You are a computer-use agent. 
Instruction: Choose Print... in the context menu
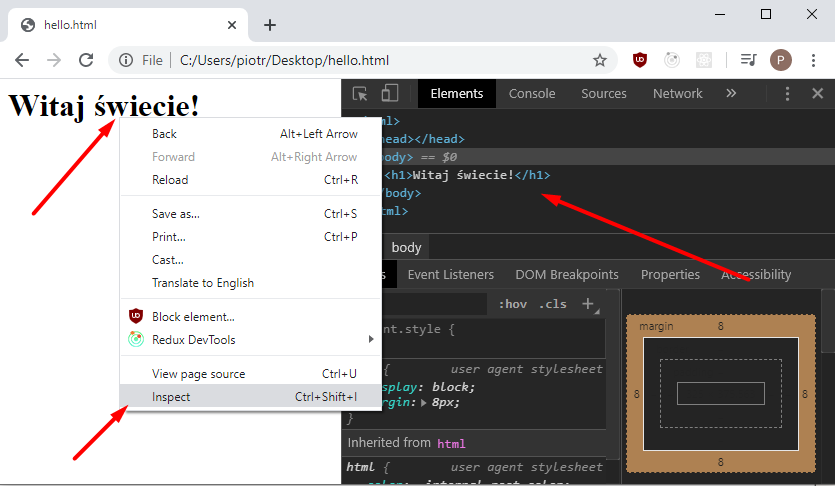[251, 237]
